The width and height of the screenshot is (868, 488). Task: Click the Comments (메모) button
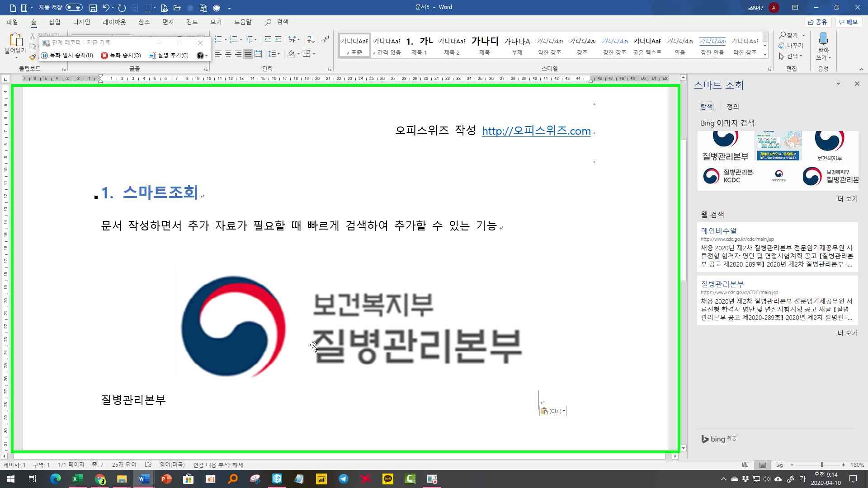point(849,22)
